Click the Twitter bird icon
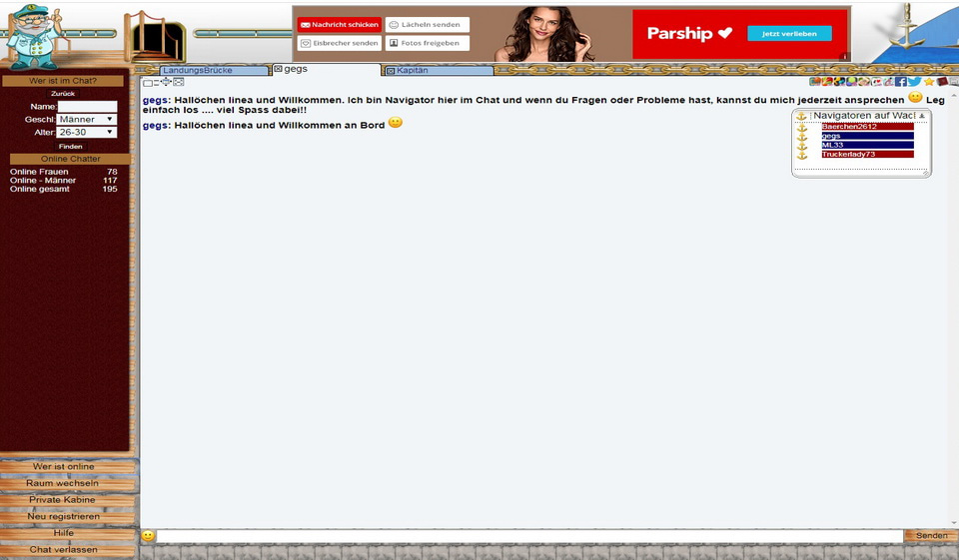This screenshot has width=959, height=560. click(915, 82)
